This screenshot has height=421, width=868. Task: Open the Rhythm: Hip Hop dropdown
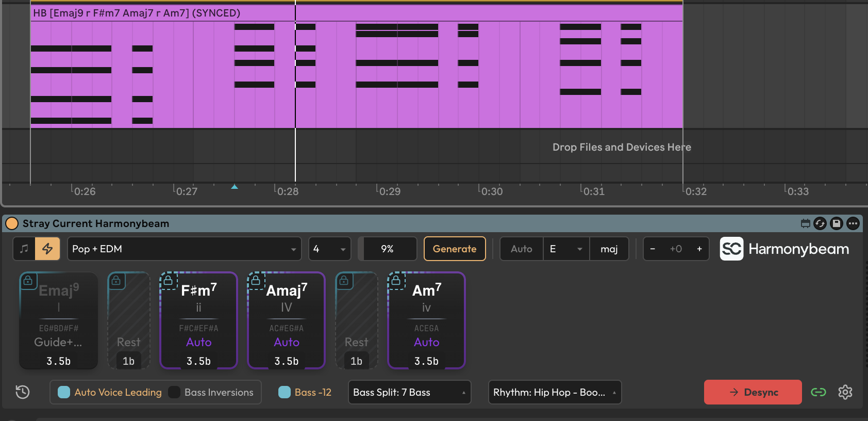[555, 392]
